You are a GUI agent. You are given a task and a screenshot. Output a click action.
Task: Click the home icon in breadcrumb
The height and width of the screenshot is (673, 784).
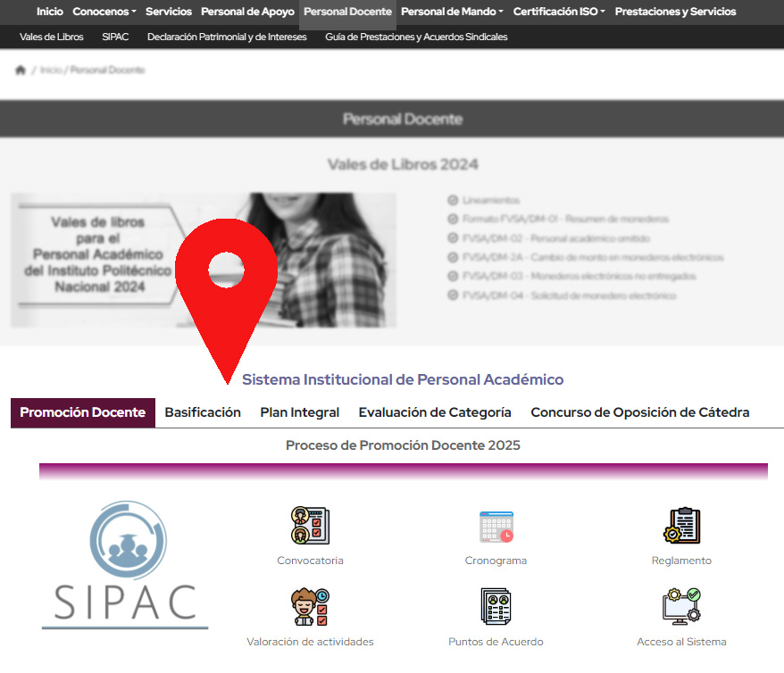click(x=21, y=71)
